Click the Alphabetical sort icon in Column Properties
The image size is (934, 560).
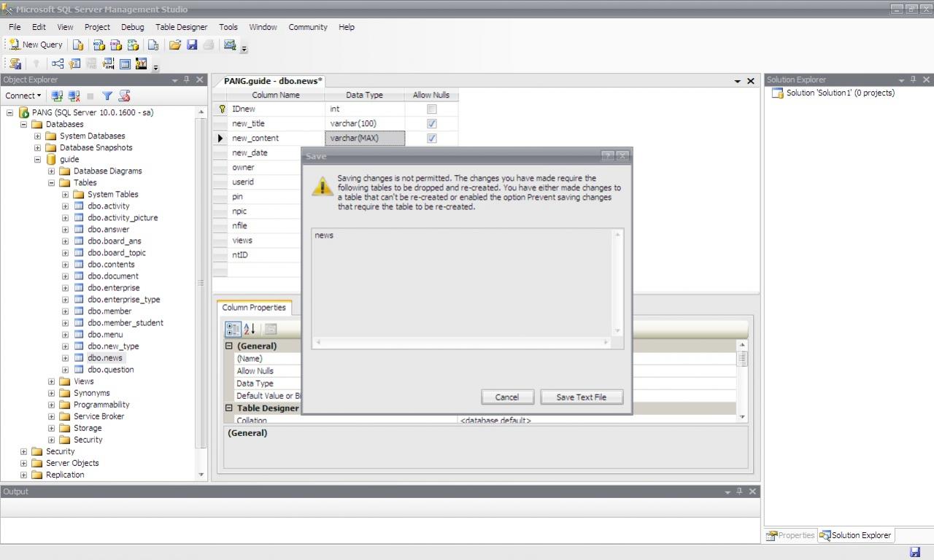click(x=249, y=329)
